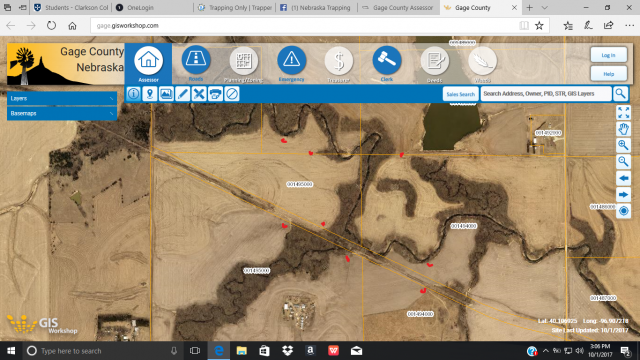This screenshot has height=360, width=640.
Task: Expand the Layers panel
Action: [x=62, y=98]
